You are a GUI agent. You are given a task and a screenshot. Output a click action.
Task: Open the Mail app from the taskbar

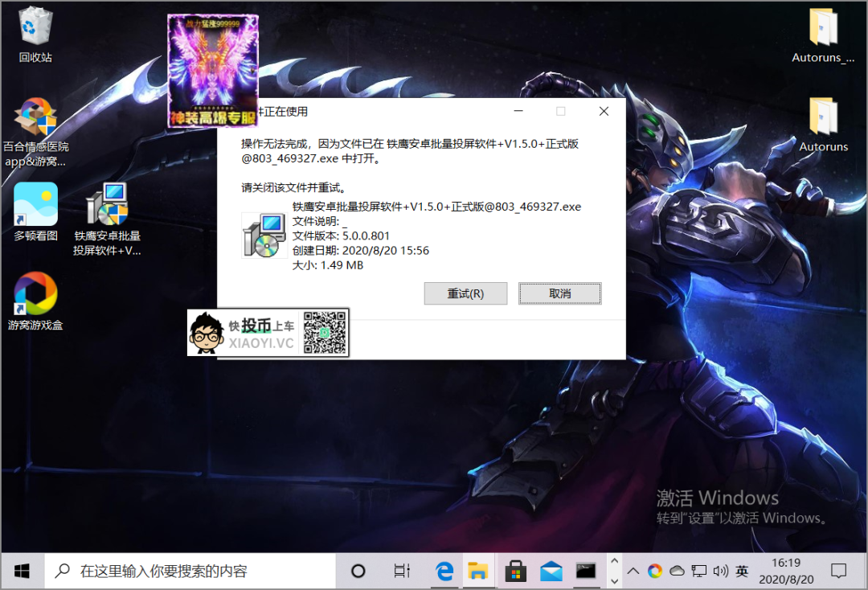coord(551,571)
